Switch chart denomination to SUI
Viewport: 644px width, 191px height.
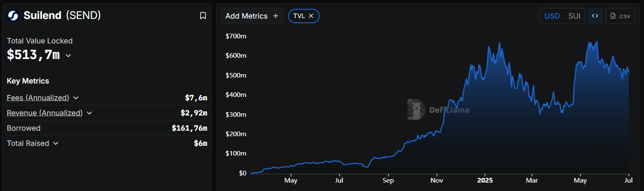tap(574, 16)
